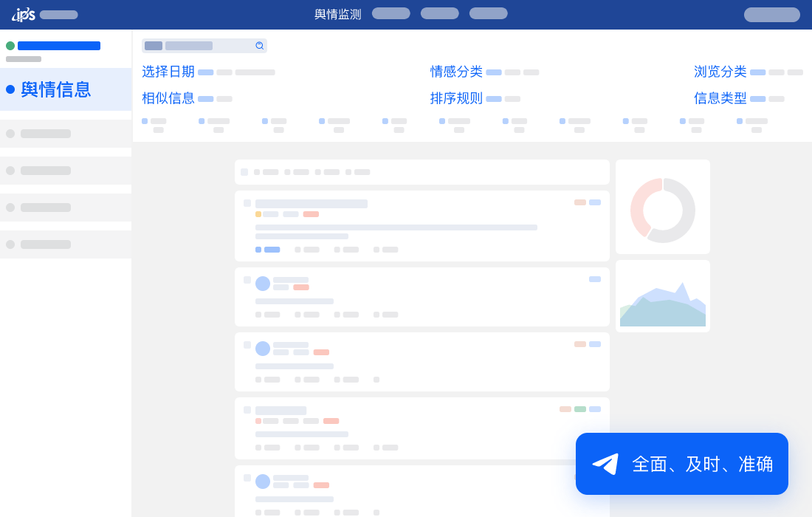The height and width of the screenshot is (517, 812).
Task: Click the avatar circle in second result card
Action: pos(263,284)
